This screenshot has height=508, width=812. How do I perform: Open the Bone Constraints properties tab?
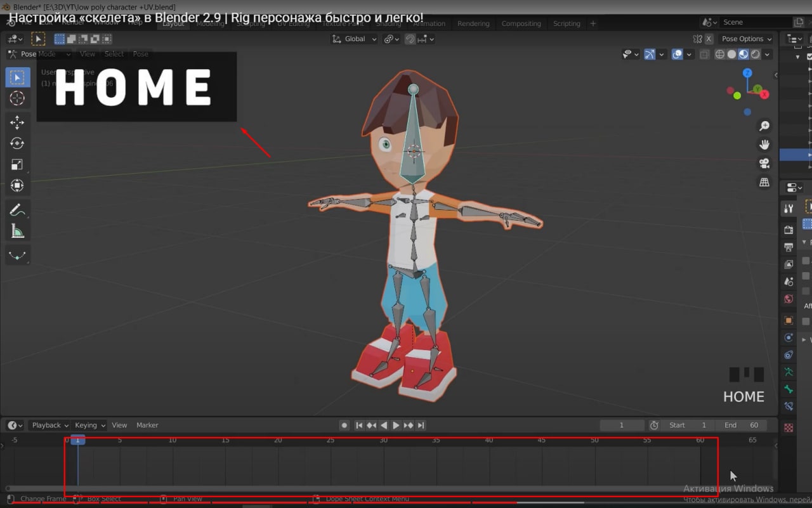pos(789,406)
